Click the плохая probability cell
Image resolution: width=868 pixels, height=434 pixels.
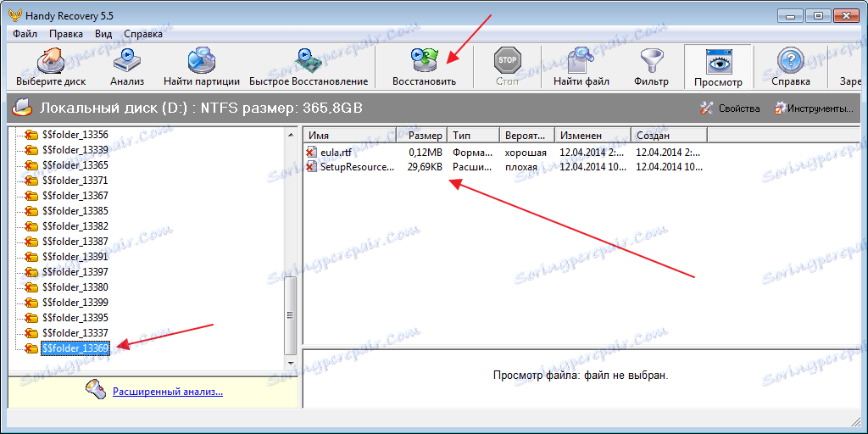point(521,167)
